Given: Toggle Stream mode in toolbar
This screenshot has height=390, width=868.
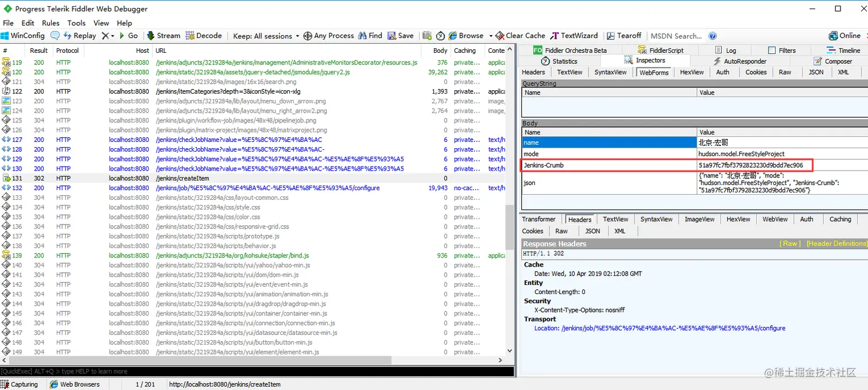Looking at the screenshot, I should 164,36.
